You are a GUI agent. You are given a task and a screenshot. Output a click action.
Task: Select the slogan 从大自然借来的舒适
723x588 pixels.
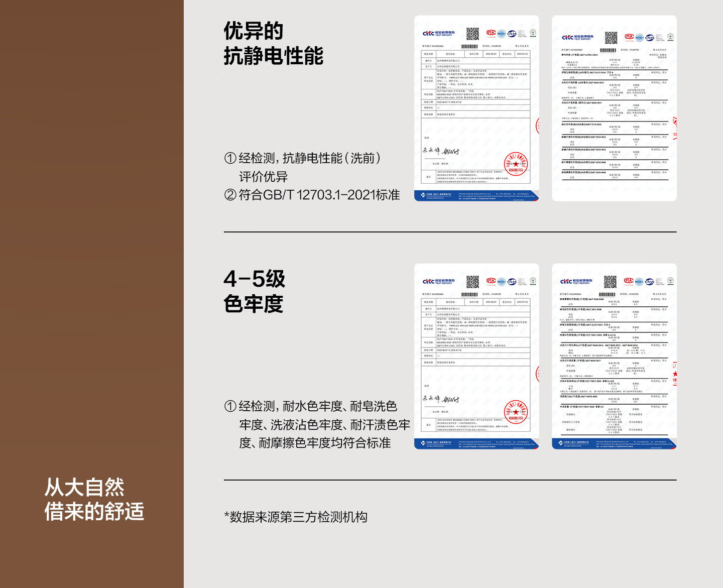(x=94, y=500)
